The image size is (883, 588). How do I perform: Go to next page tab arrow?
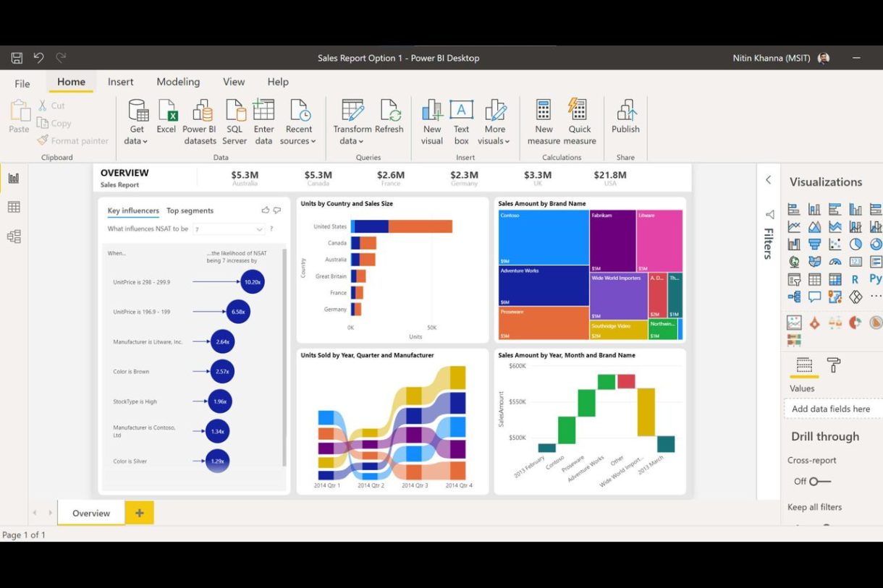pyautogui.click(x=49, y=513)
